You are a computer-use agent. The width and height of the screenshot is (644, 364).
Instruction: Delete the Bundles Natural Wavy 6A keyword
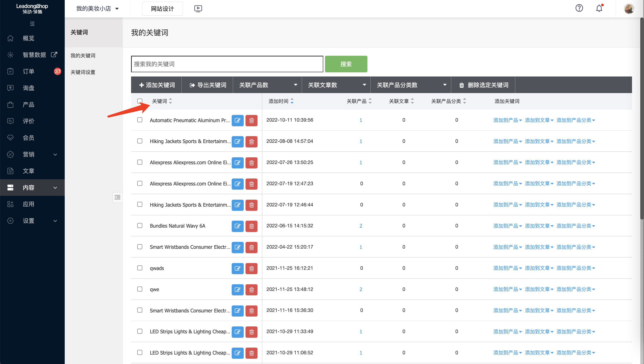coord(251,226)
